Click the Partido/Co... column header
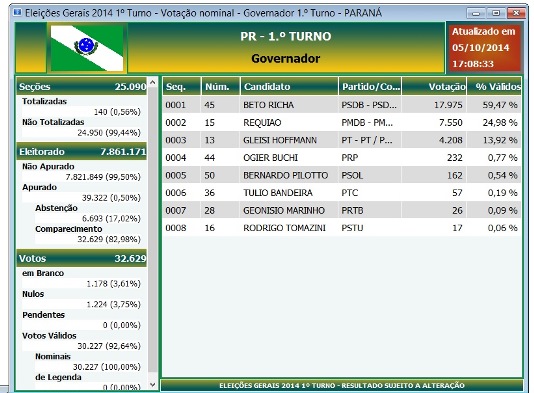The width and height of the screenshot is (534, 393). point(370,87)
